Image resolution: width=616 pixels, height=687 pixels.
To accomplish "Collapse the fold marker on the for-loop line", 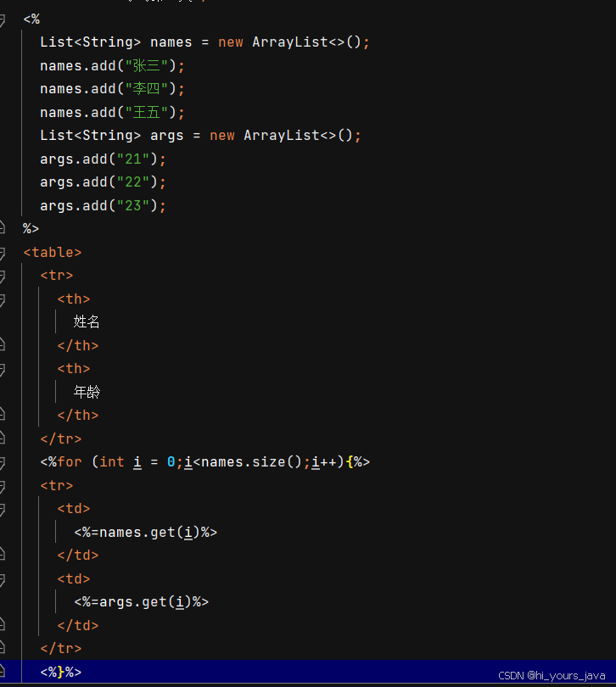I will [x=3, y=463].
